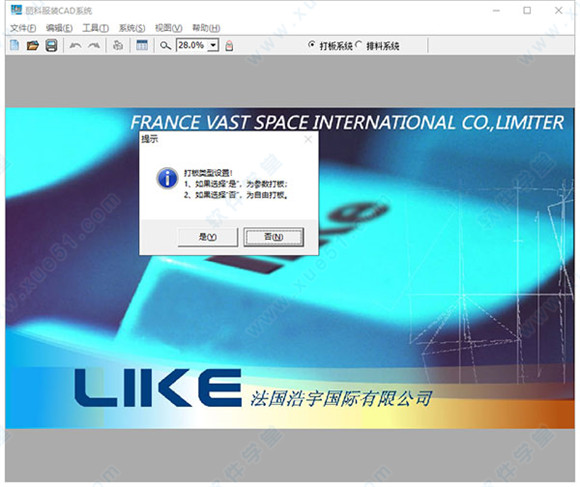Screen dimensions: 580x487
Task: Click the copy/paste toolbar icon
Action: click(x=118, y=45)
